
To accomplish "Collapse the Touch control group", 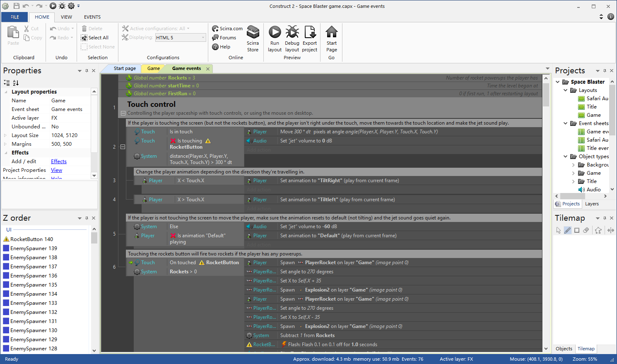I will [123, 113].
